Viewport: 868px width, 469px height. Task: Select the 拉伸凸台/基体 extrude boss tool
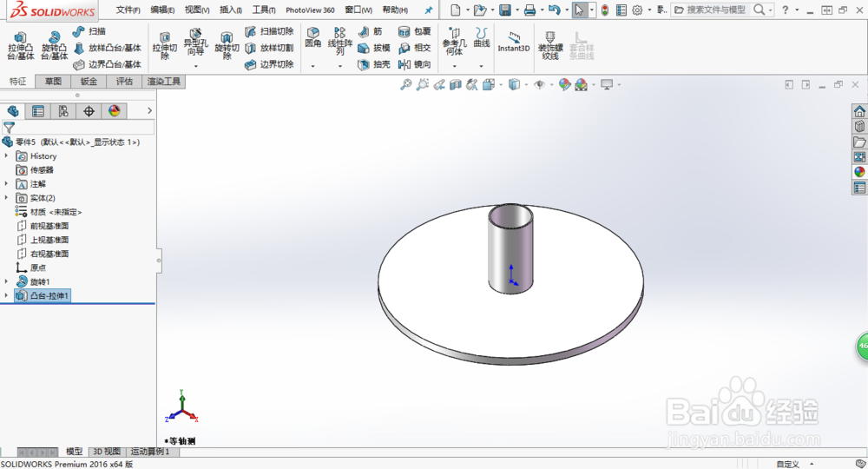pos(21,45)
